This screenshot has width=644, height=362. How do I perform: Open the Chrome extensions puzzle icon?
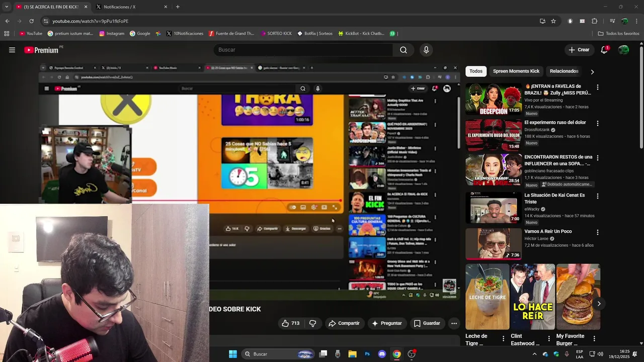click(594, 21)
